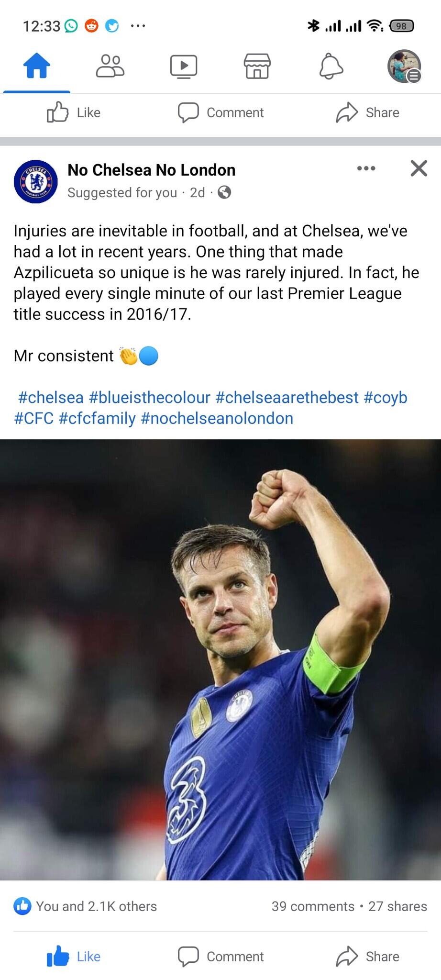Open the Notifications bell
The image size is (441, 980).
tap(331, 66)
